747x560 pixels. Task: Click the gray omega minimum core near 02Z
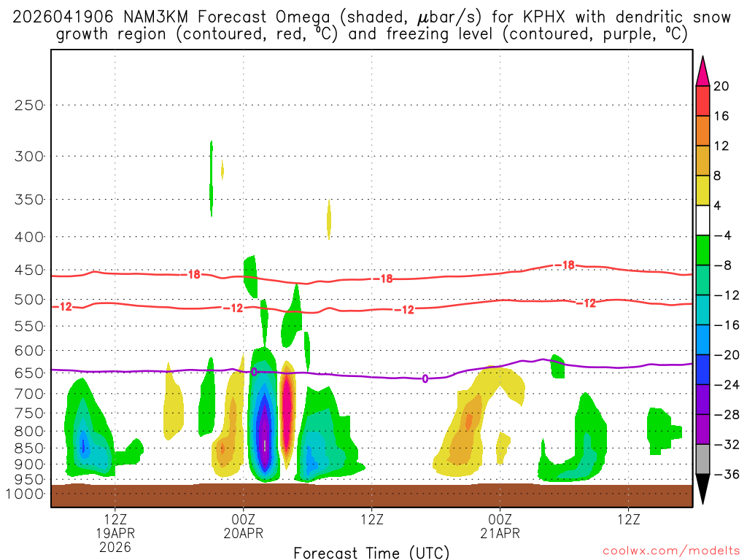pos(265,446)
